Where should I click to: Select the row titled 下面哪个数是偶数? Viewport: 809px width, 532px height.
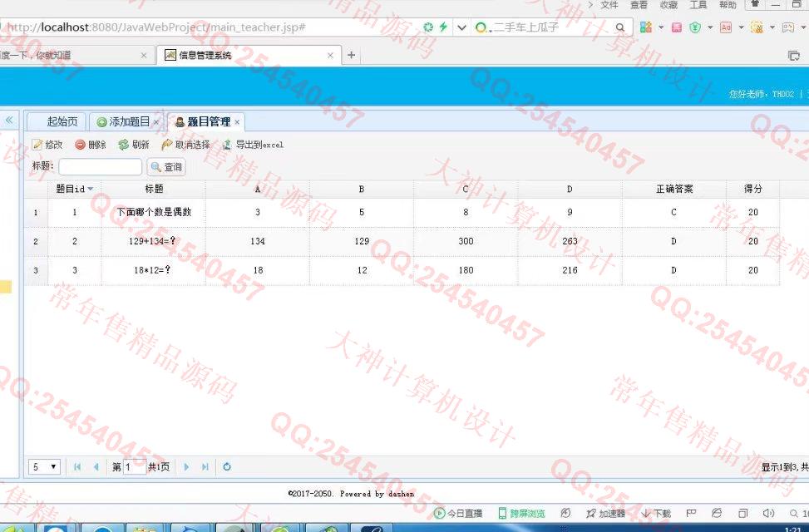click(x=402, y=212)
